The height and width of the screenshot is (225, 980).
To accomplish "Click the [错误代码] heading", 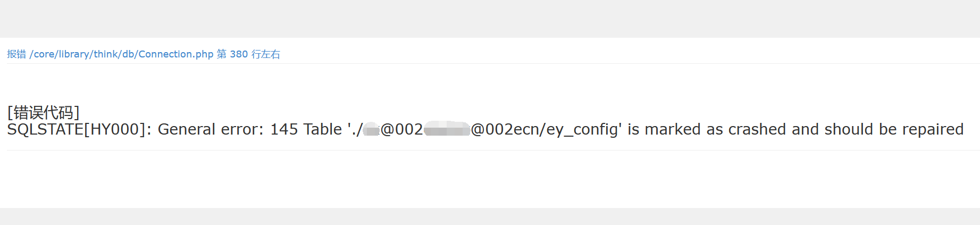I will coord(43,112).
